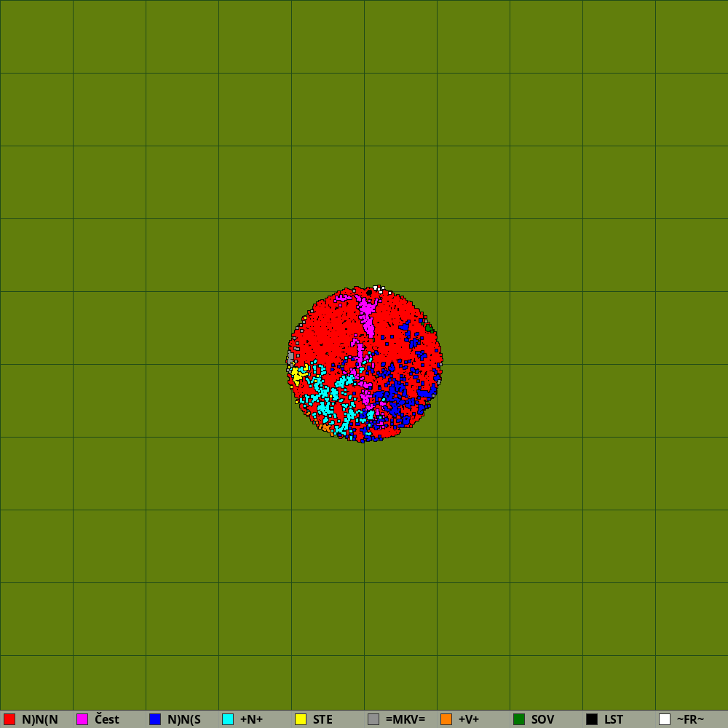Viewport: 728px width, 728px height.
Task: Click the N)N(N legend label
Action: click(40, 719)
